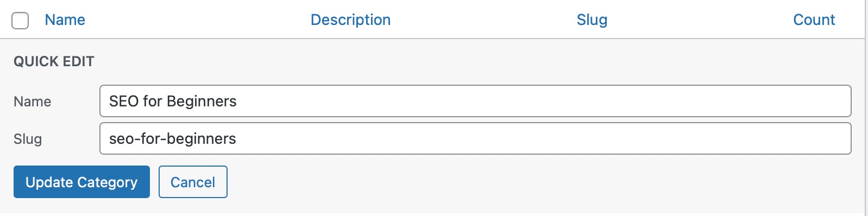Viewport: 868px width, 216px height.
Task: Place cursor on the word SEO in Name field
Action: coord(124,101)
